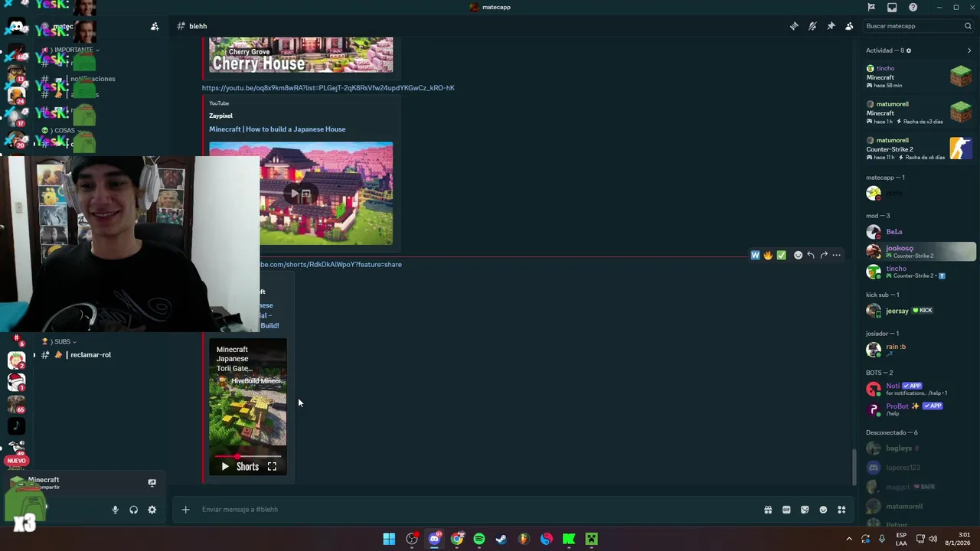The width and height of the screenshot is (980, 551).
Task: Show hidden tray icons chevron
Action: coord(848,539)
